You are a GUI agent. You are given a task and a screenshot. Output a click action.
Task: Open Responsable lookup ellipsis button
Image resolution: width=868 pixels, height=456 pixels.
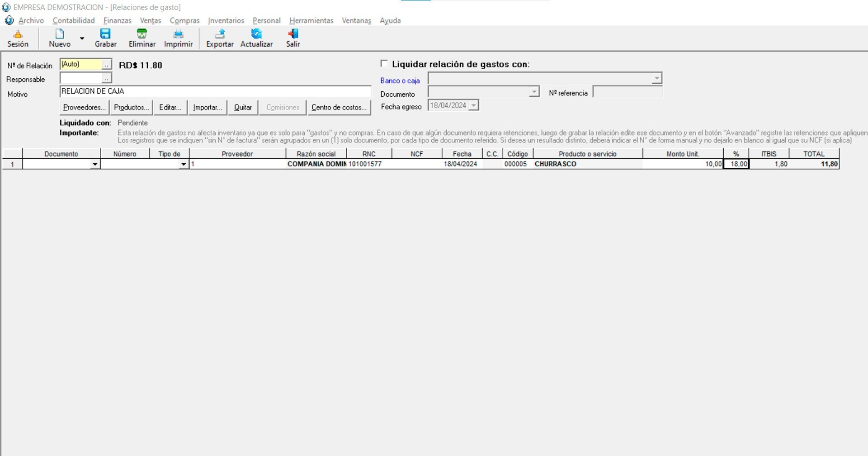coord(106,78)
